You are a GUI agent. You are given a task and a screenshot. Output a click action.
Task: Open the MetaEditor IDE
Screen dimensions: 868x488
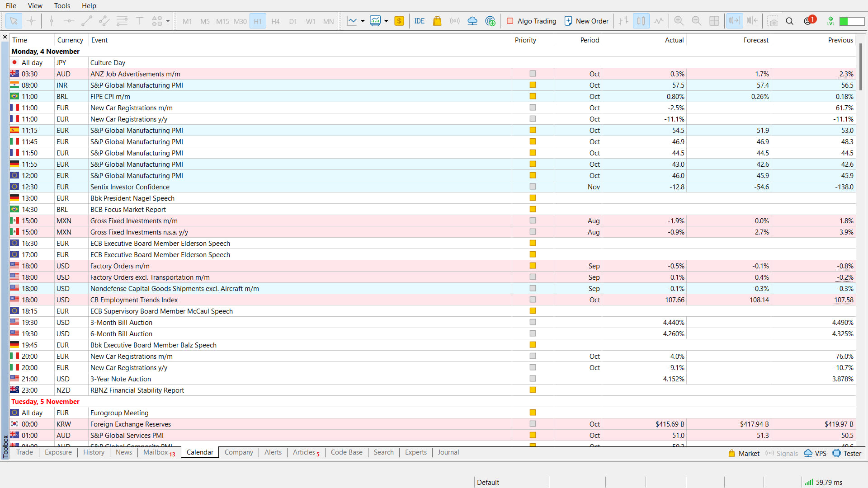point(420,21)
